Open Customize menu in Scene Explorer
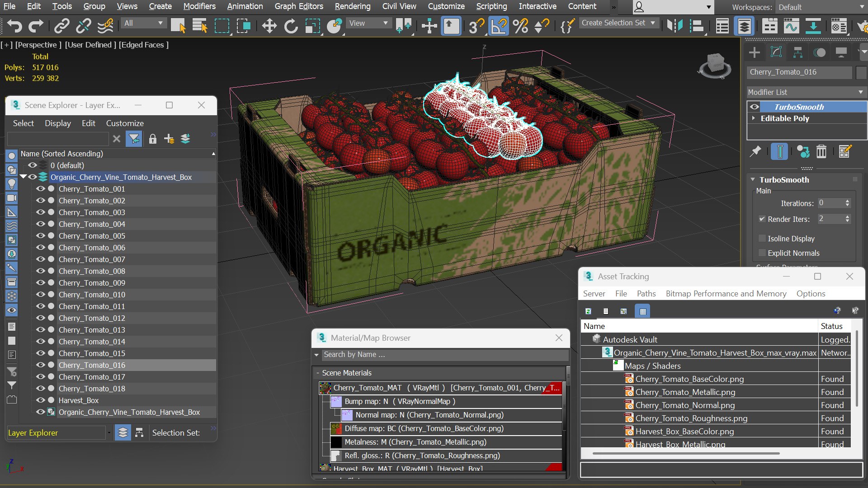The image size is (868, 488). 125,123
